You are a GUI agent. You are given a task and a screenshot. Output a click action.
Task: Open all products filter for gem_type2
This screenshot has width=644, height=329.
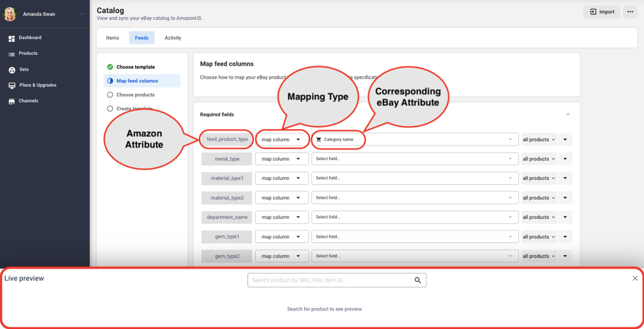[539, 256]
